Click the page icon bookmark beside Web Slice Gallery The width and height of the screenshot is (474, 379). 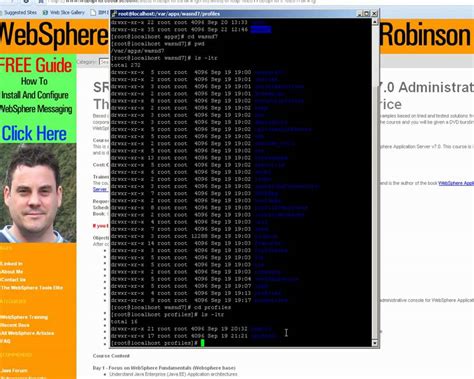tap(93, 13)
